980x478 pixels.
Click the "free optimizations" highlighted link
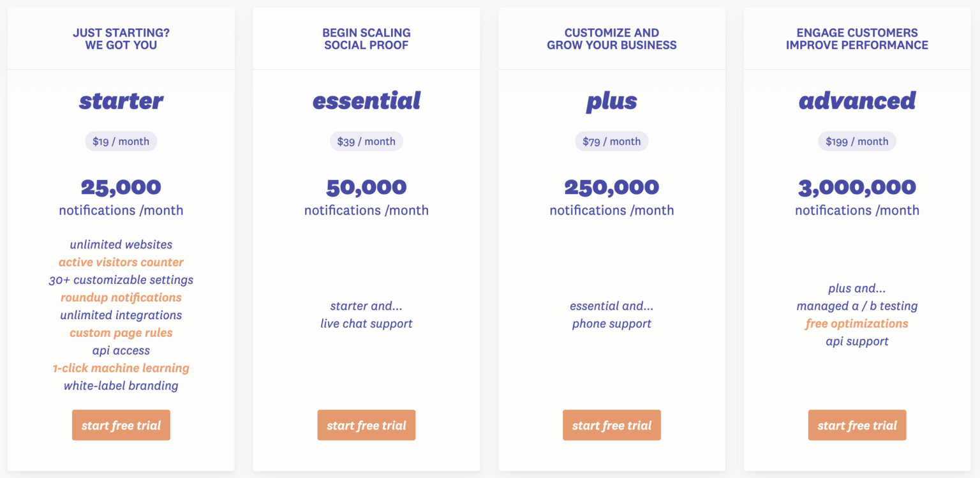857,324
